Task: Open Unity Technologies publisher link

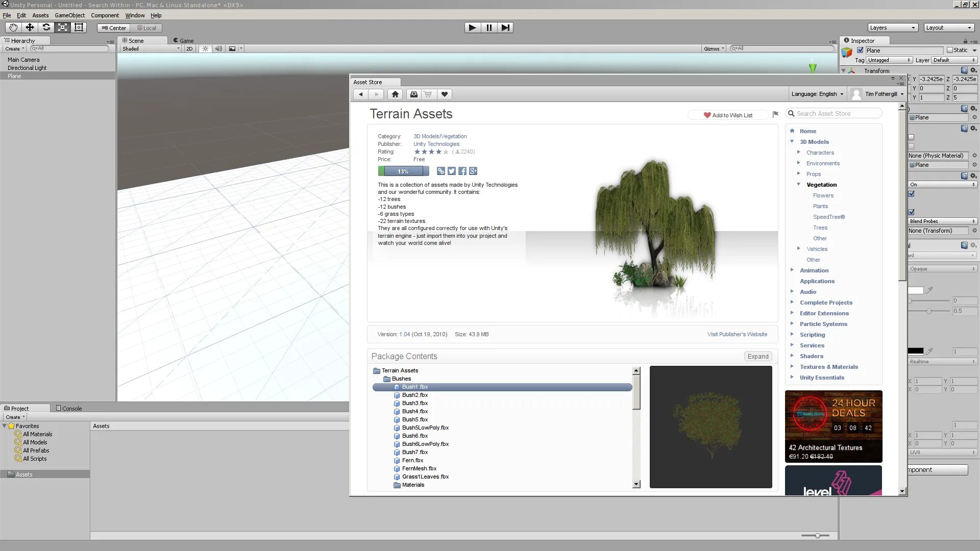Action: 436,144
